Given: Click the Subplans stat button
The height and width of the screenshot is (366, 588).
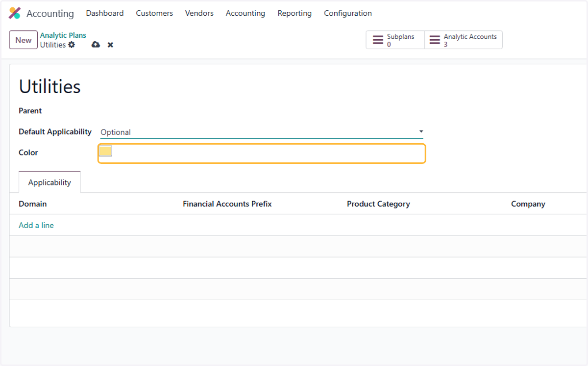Looking at the screenshot, I should (395, 40).
